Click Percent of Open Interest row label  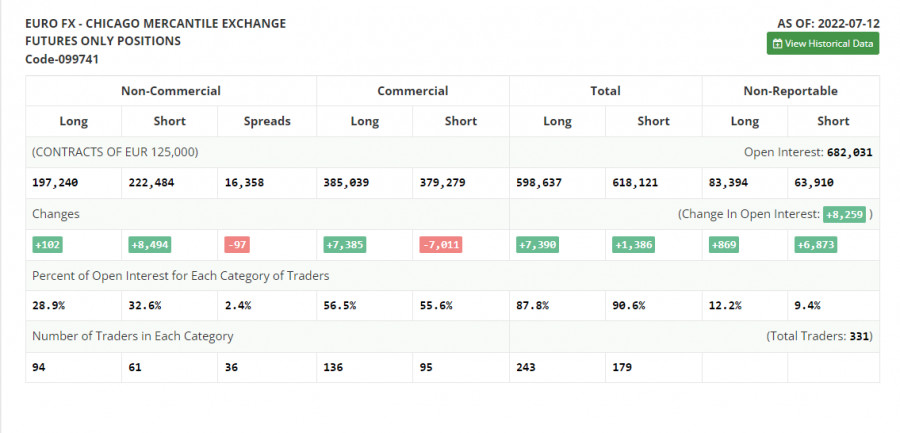[x=181, y=276]
